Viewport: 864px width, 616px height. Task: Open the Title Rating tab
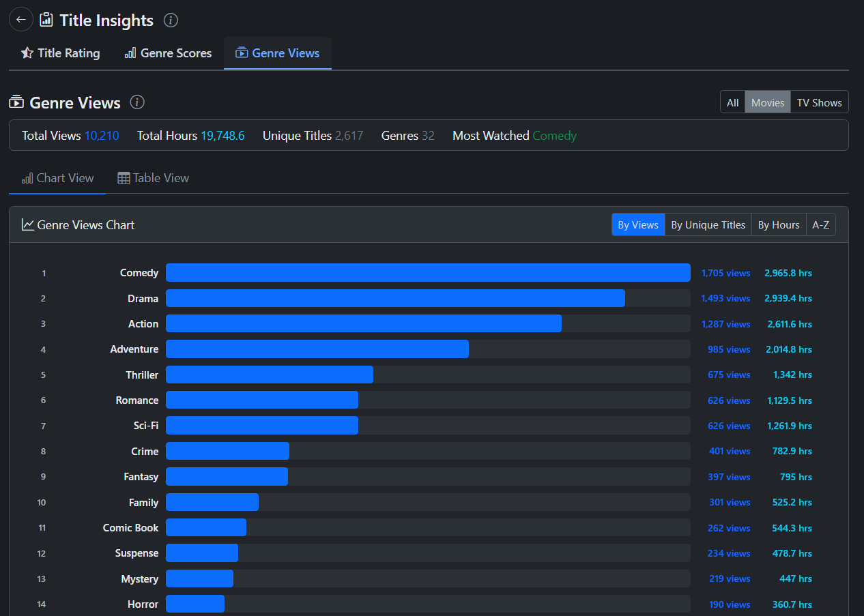pyautogui.click(x=61, y=53)
